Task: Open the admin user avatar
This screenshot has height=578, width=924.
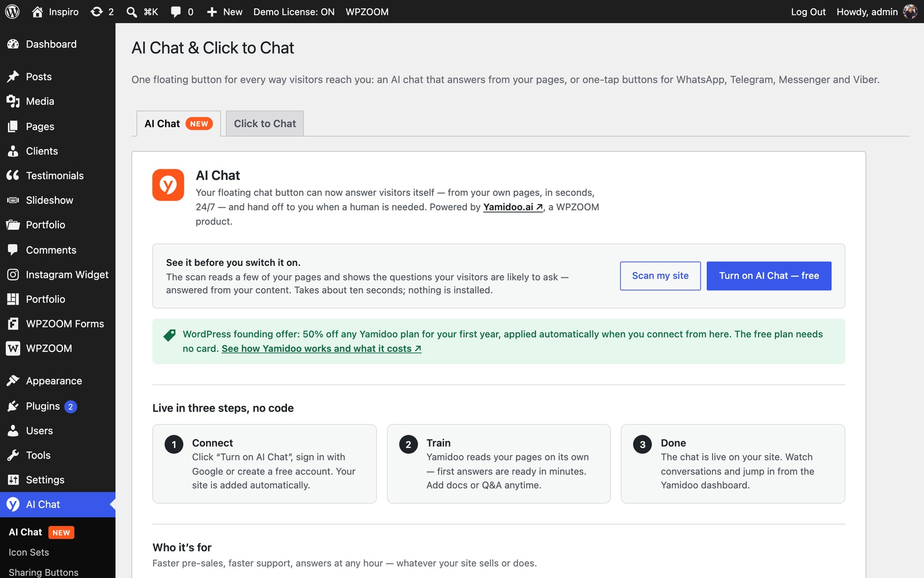Action: (x=910, y=12)
